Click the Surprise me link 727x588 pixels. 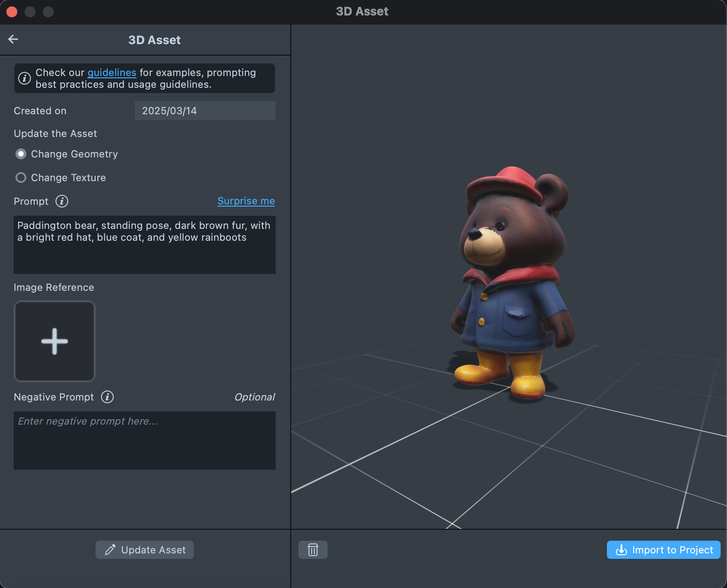coord(246,201)
